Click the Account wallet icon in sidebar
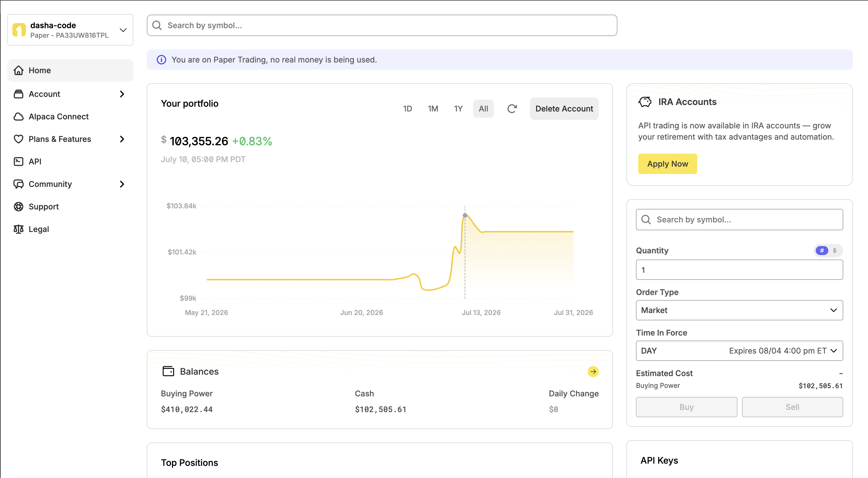 coord(19,94)
